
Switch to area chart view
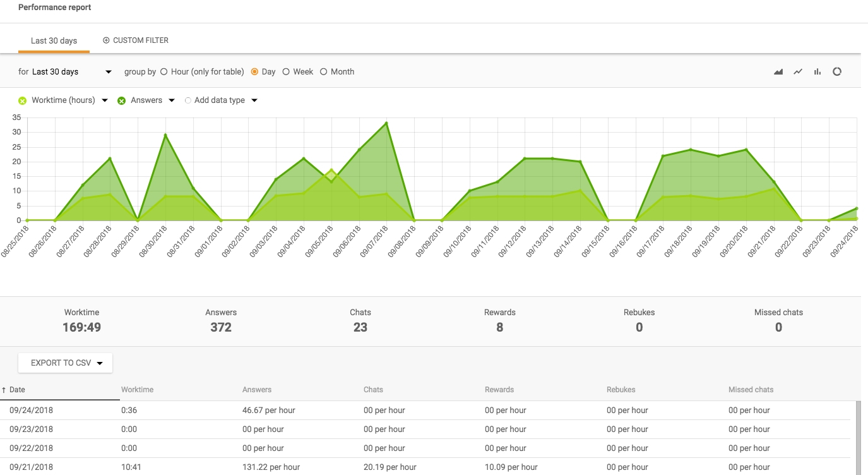[x=778, y=72]
